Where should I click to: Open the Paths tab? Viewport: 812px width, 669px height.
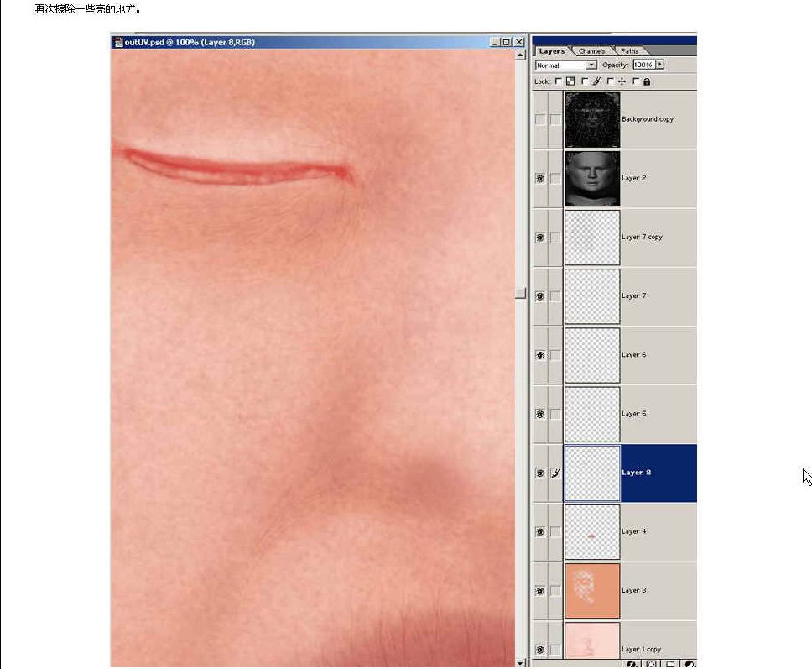coord(629,51)
